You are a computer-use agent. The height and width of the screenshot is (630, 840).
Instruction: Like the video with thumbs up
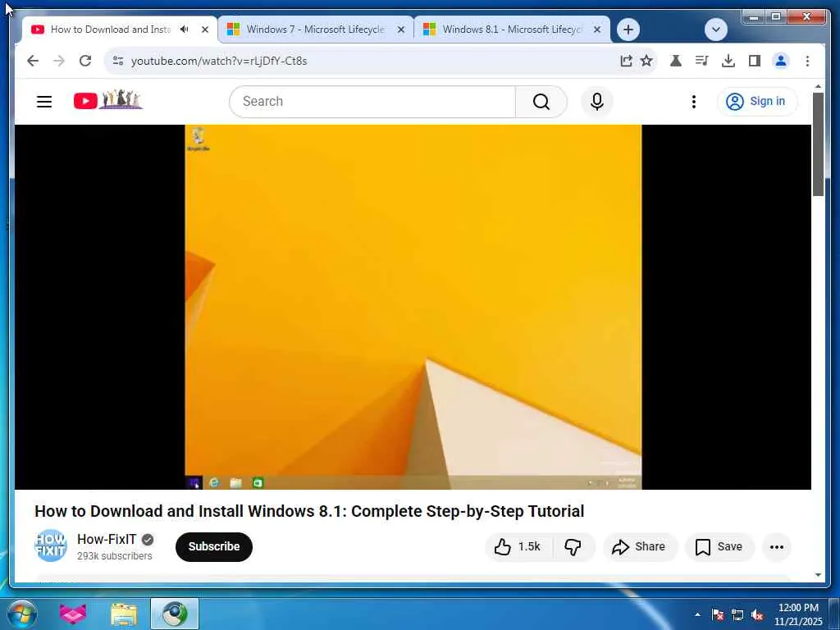pos(518,547)
